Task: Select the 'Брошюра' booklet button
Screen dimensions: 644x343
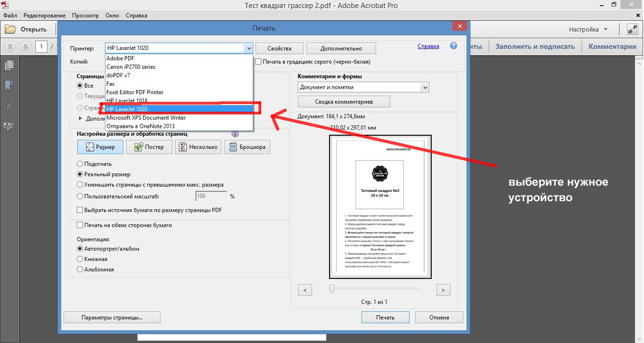Action: coord(247,147)
